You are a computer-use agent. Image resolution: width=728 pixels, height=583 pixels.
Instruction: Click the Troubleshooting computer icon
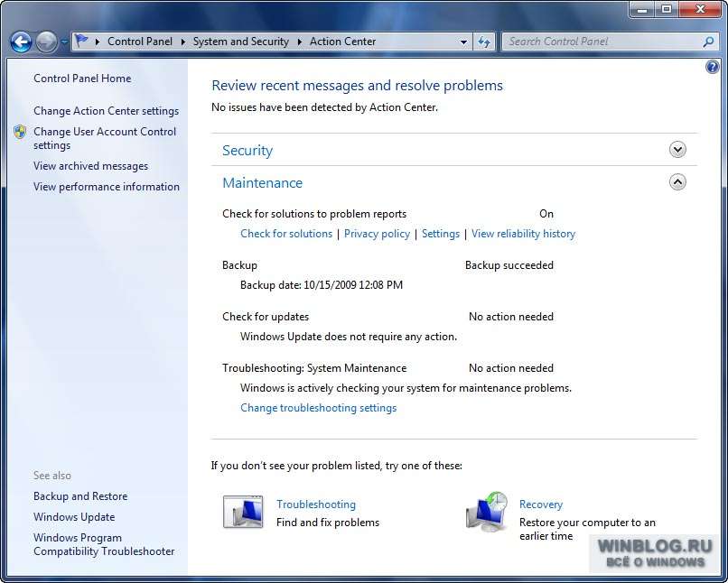[243, 512]
